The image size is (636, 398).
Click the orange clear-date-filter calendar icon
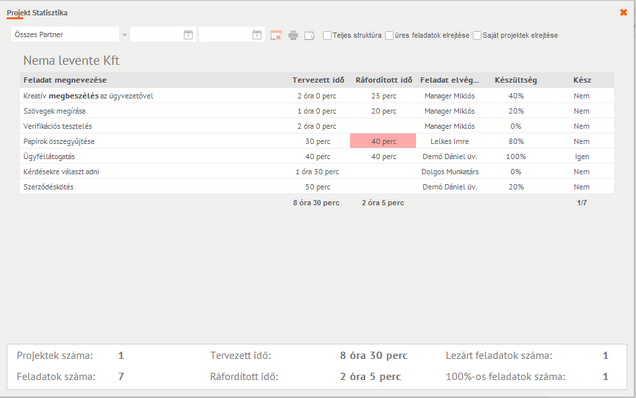(x=276, y=35)
